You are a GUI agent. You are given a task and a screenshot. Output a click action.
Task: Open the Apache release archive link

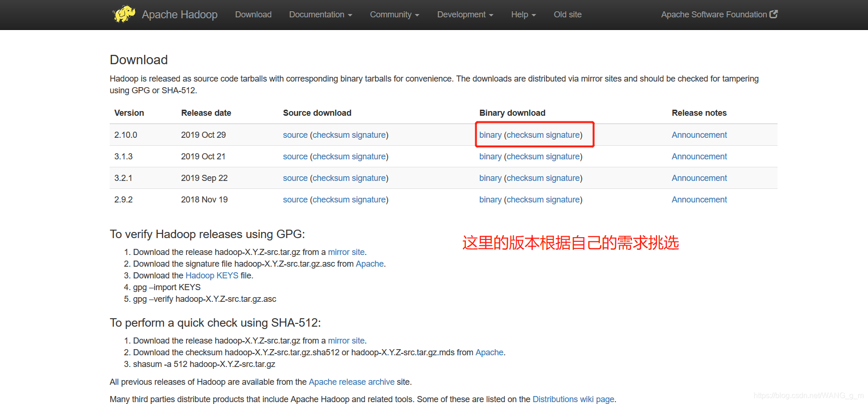352,382
